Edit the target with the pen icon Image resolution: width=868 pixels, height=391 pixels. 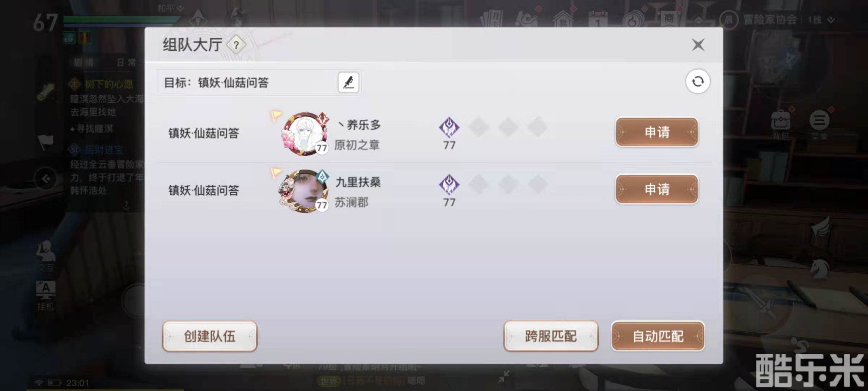[348, 82]
